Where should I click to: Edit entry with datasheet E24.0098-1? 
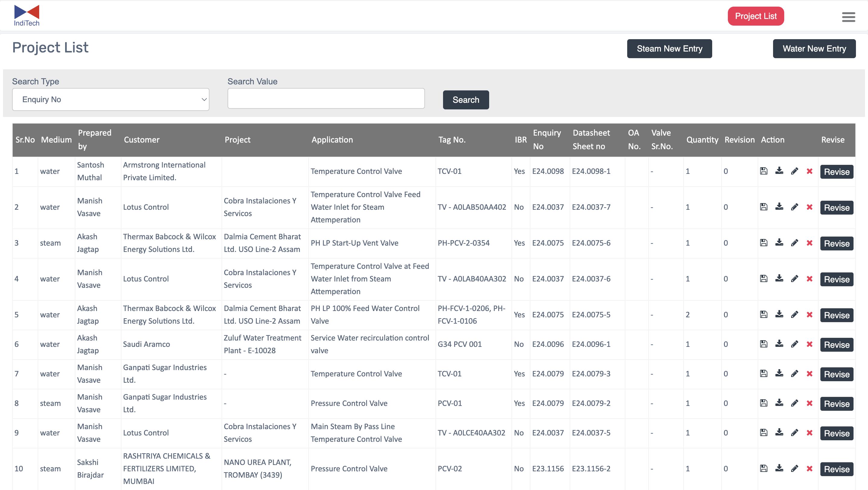click(794, 171)
